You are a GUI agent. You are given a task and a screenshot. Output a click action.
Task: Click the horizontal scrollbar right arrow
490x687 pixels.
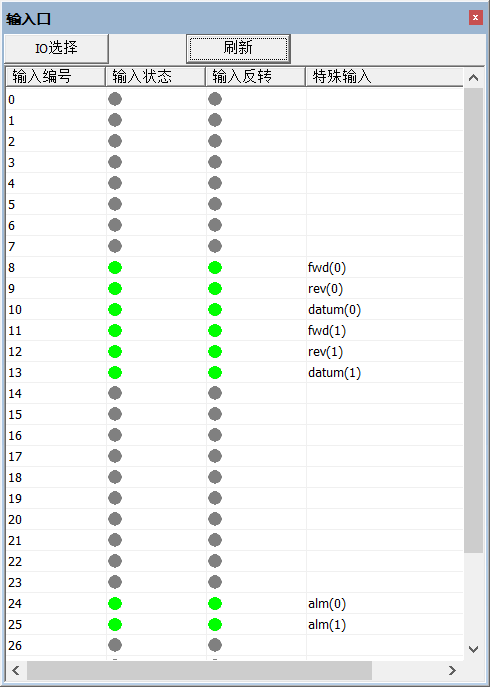pos(452,670)
